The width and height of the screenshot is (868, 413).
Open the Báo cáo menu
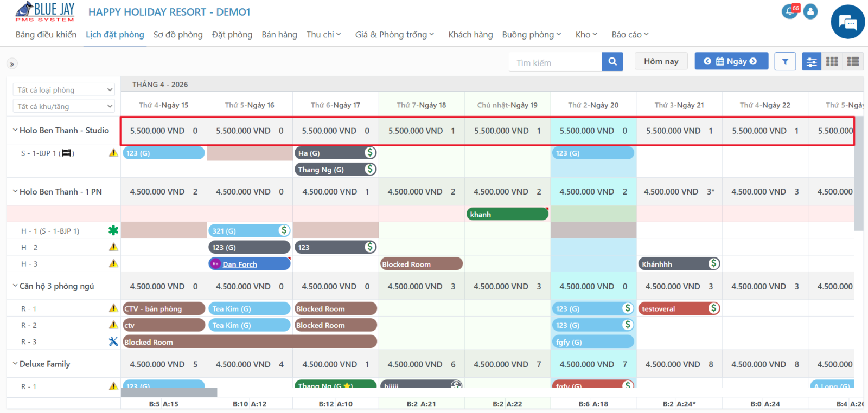click(x=630, y=34)
